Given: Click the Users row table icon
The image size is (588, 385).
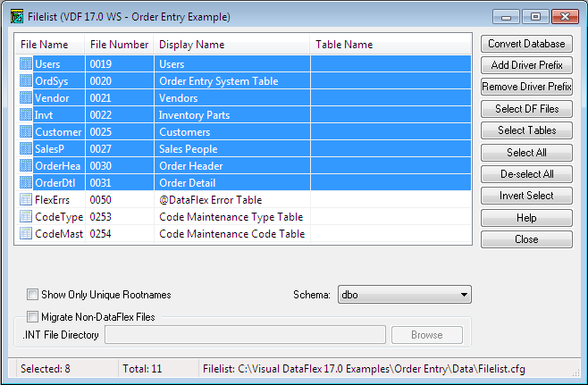Looking at the screenshot, I should point(26,63).
